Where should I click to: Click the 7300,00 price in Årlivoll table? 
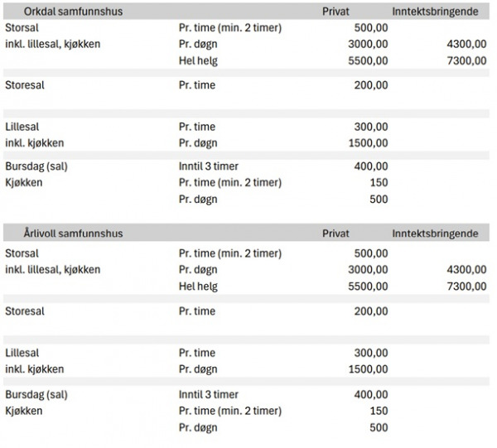click(x=467, y=287)
